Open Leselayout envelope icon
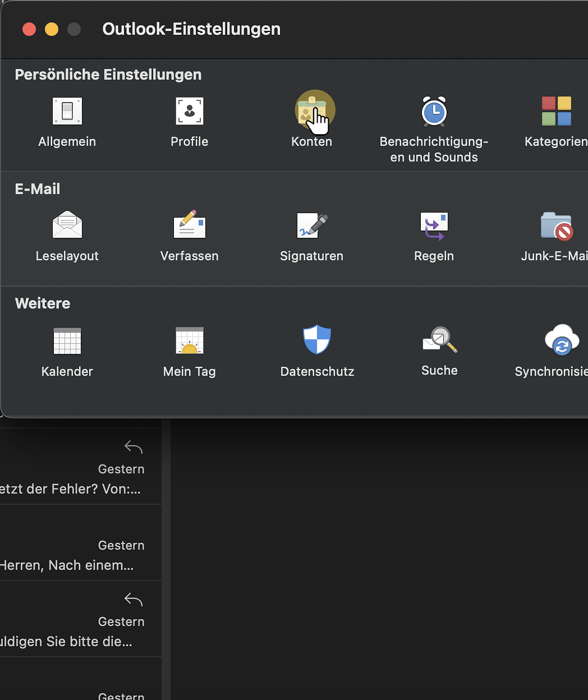 pos(67,226)
